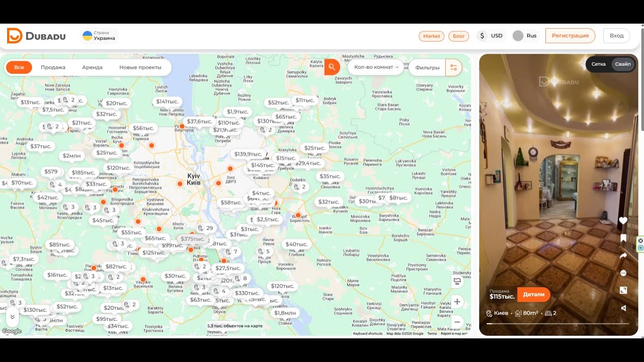Select the Продажа tab

coord(53,67)
